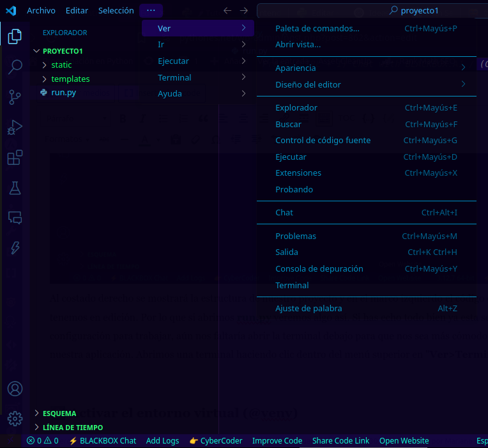Open Run and Debug view icon
This screenshot has width=488, height=448.
(x=15, y=127)
